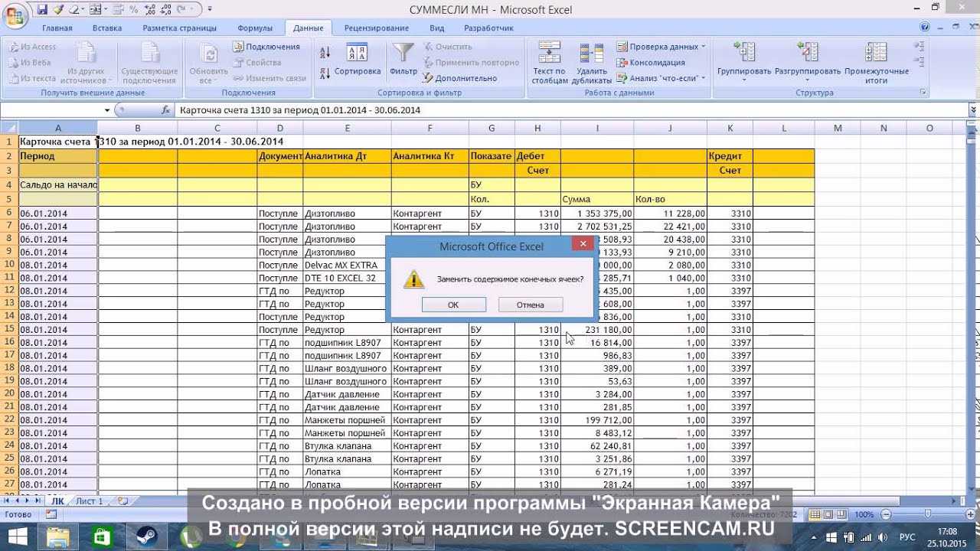Open green Store app on taskbar

point(102,536)
